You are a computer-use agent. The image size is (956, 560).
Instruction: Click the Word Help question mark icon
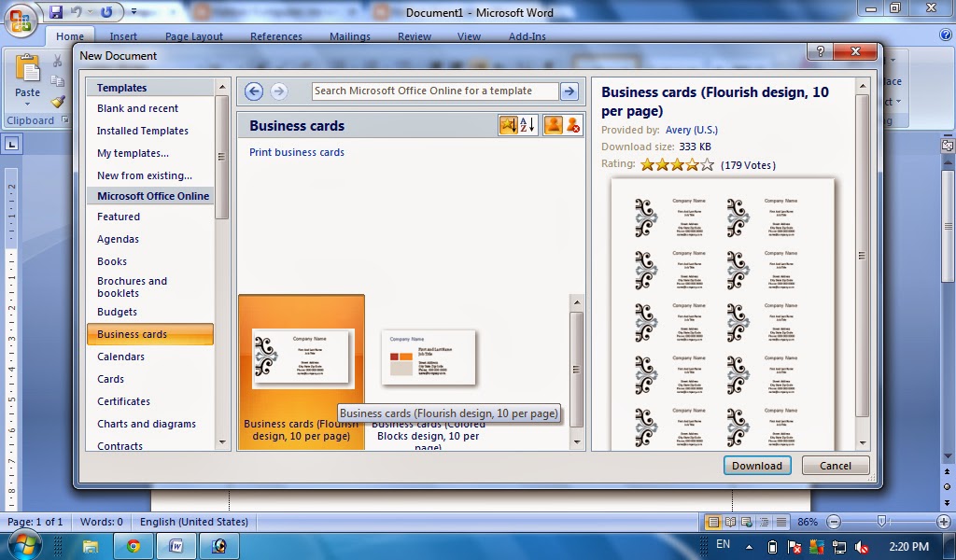click(x=945, y=35)
